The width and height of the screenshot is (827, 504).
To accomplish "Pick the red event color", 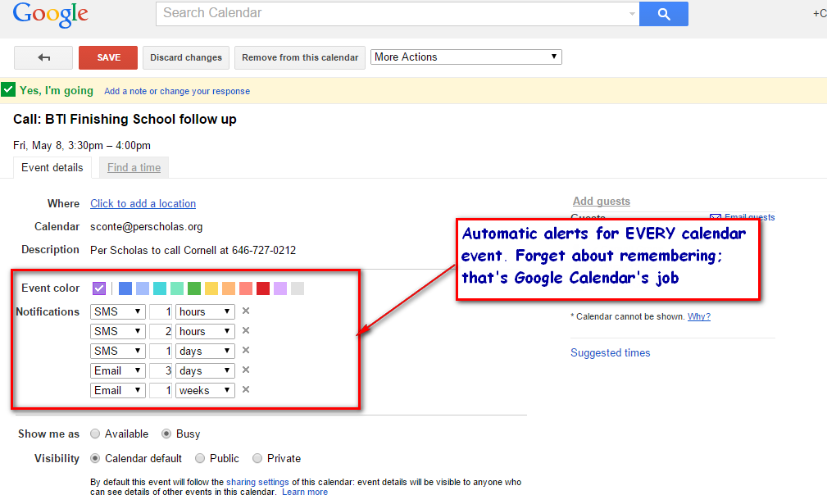I will click(x=263, y=288).
